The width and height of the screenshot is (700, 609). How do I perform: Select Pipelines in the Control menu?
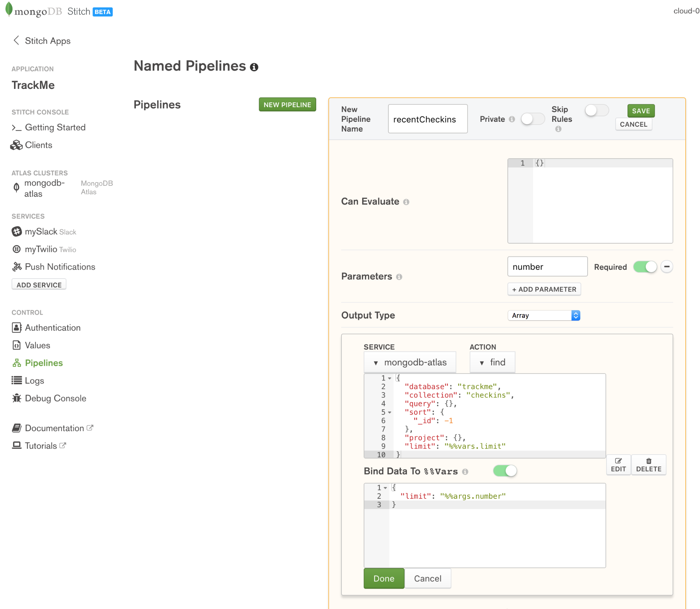click(43, 363)
